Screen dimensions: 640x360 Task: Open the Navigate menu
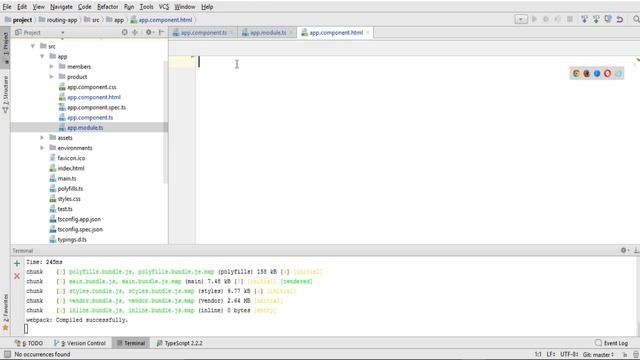pos(61,7)
